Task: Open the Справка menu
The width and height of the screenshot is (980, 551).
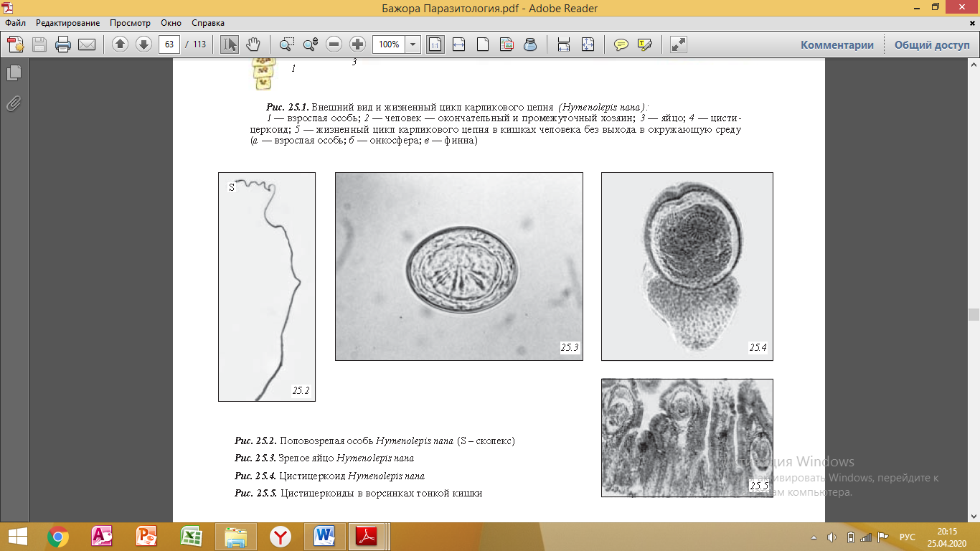Action: [x=208, y=23]
